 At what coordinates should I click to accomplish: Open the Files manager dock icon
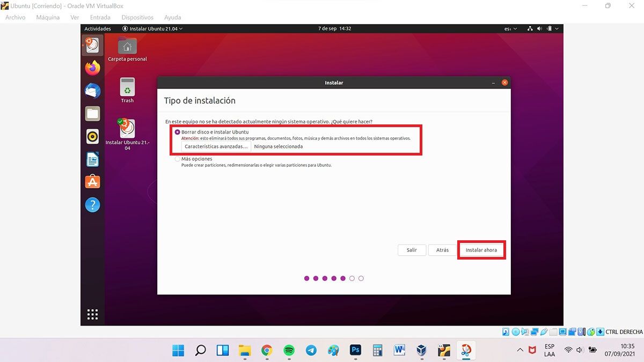(x=92, y=114)
